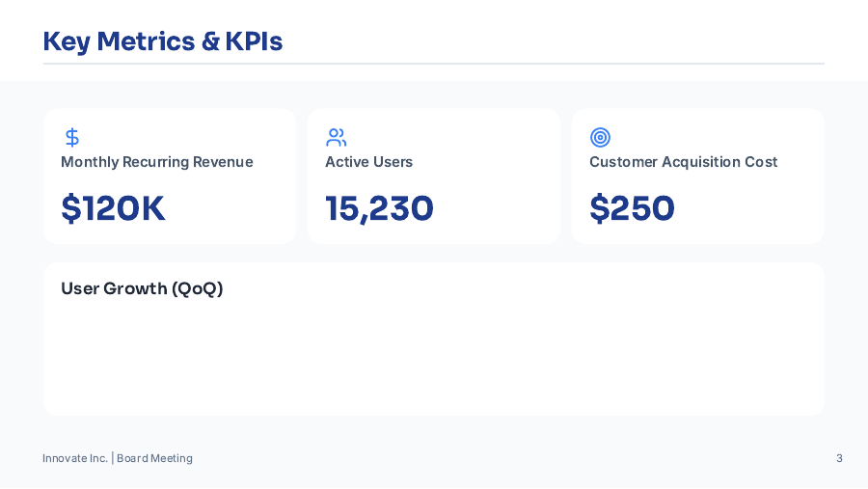This screenshot has height=489, width=868.
Task: Click the dollar sign icon
Action: 71,138
